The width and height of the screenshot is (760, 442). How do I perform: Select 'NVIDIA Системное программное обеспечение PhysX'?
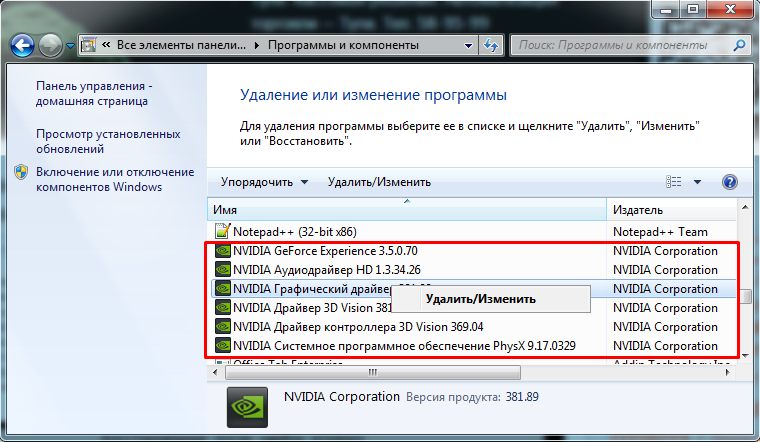click(x=404, y=346)
